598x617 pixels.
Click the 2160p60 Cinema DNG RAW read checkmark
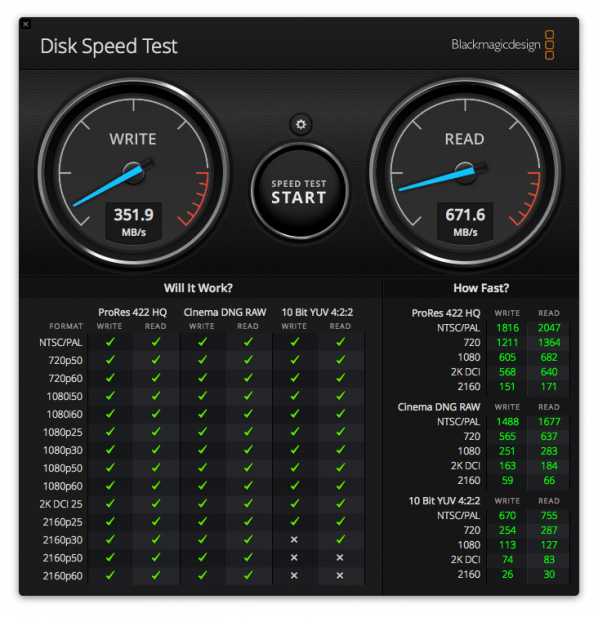click(248, 575)
